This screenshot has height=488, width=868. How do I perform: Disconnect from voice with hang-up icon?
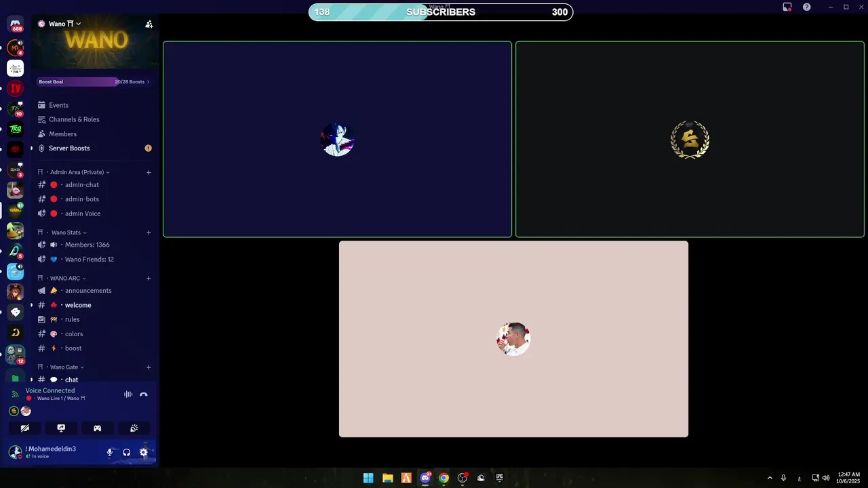(x=144, y=394)
